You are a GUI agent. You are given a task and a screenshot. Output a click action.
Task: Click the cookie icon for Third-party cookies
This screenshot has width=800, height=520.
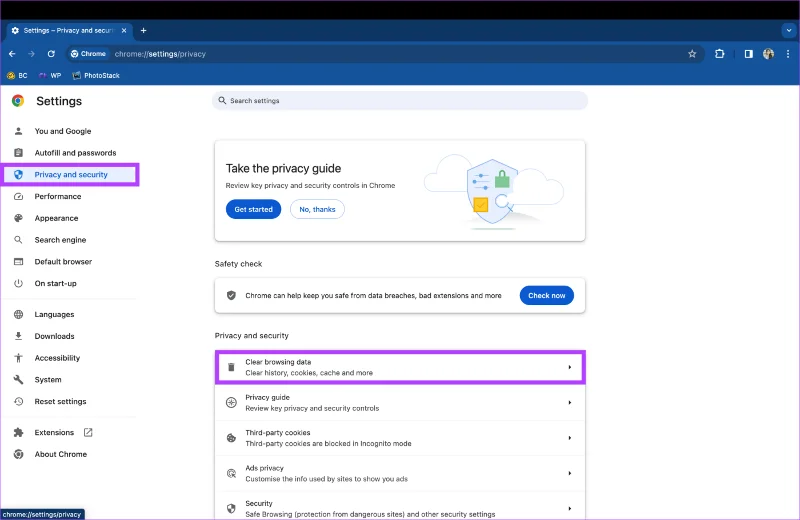[231, 438]
